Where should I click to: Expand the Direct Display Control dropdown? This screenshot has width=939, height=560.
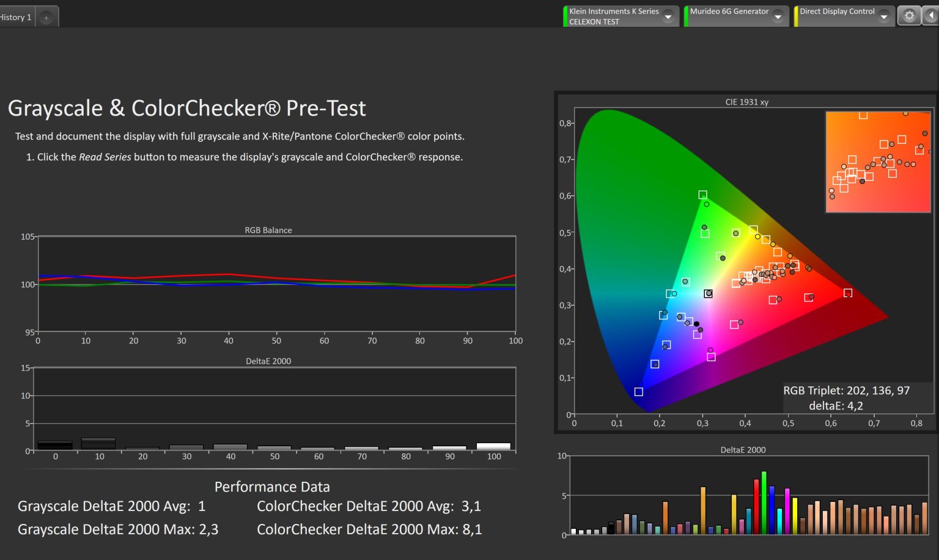click(883, 17)
